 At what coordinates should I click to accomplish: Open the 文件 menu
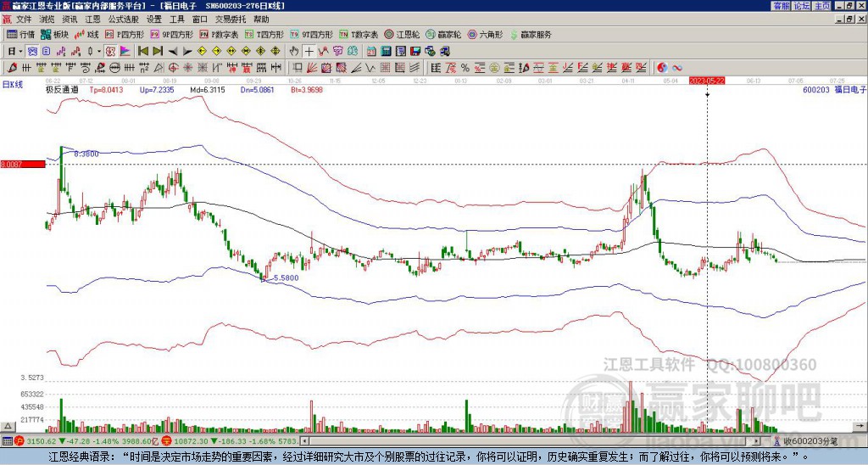pyautogui.click(x=24, y=20)
